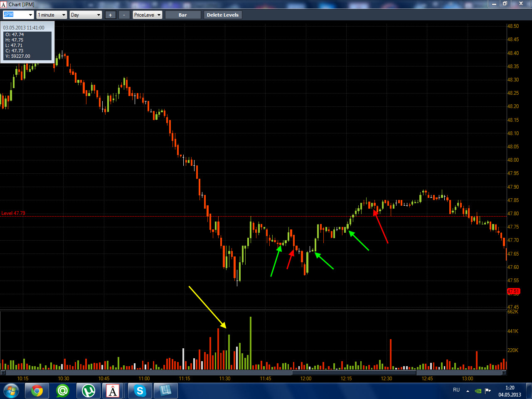This screenshot has height=399, width=532.
Task: Click the RU language indicator
Action: [456, 390]
